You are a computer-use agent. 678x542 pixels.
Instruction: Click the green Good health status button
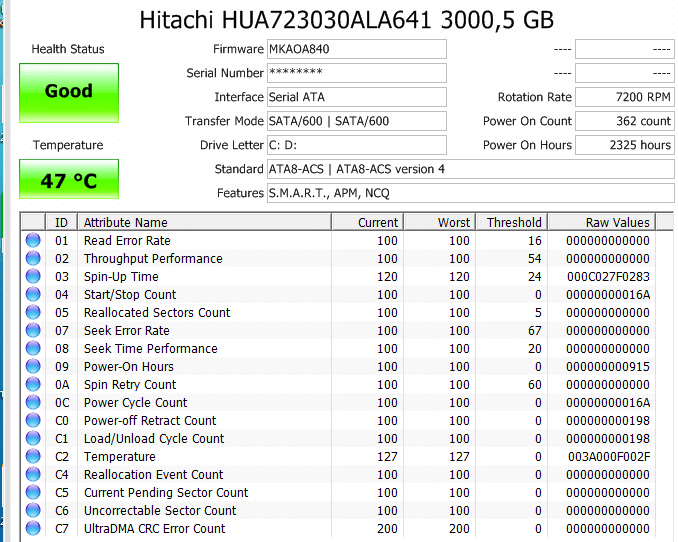tap(69, 93)
